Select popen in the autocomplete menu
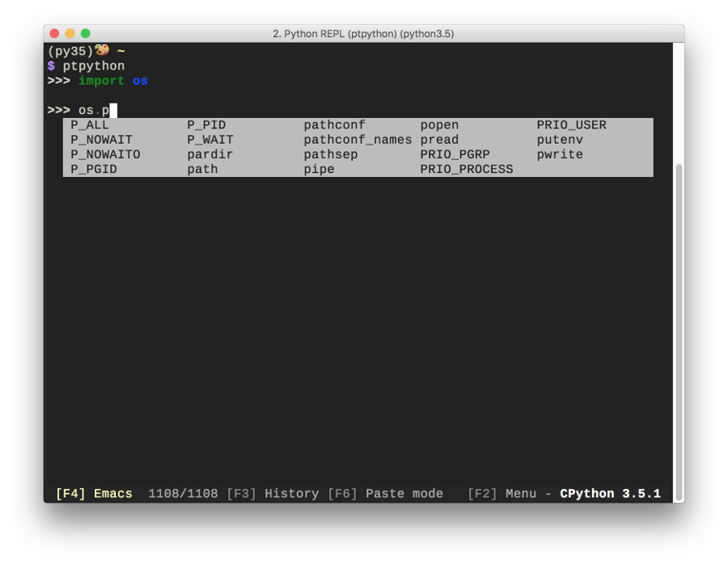The image size is (728, 565). coord(439,125)
